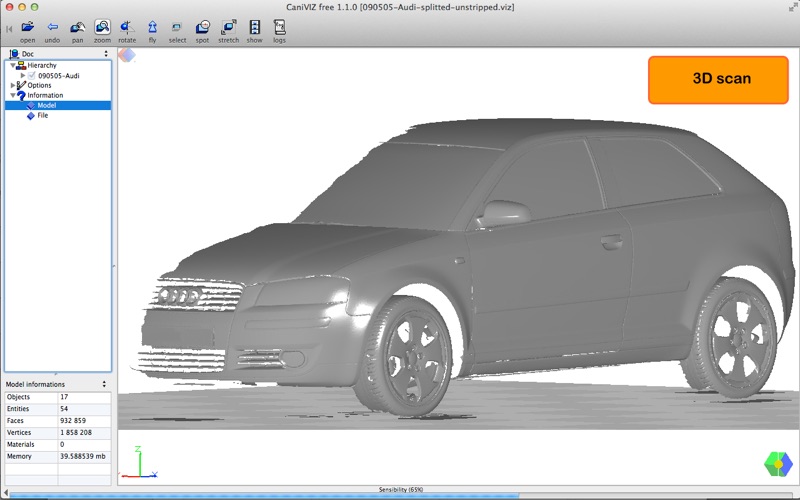Enable the spot tool
Viewport: 800px width, 500px height.
pyautogui.click(x=203, y=32)
